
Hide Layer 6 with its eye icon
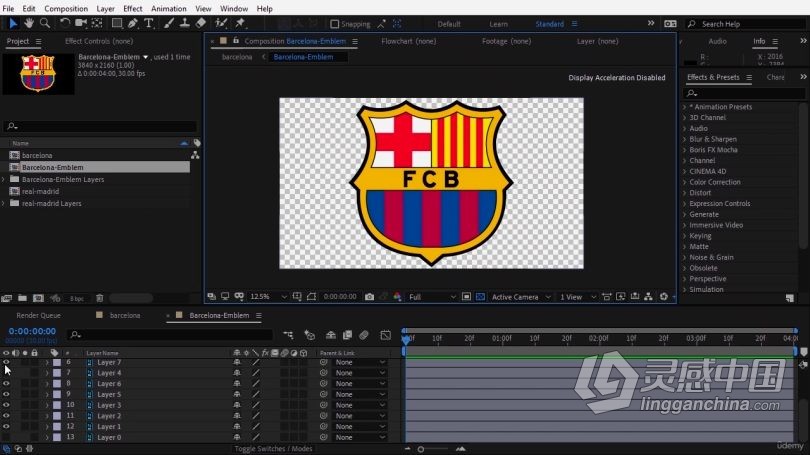[6, 384]
